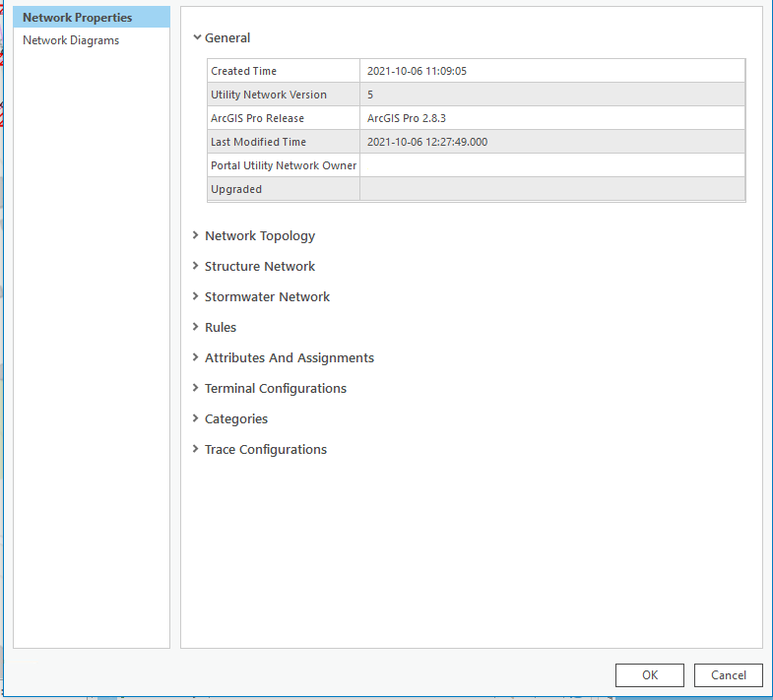The width and height of the screenshot is (773, 700).
Task: Collapse the General section
Action: point(197,37)
